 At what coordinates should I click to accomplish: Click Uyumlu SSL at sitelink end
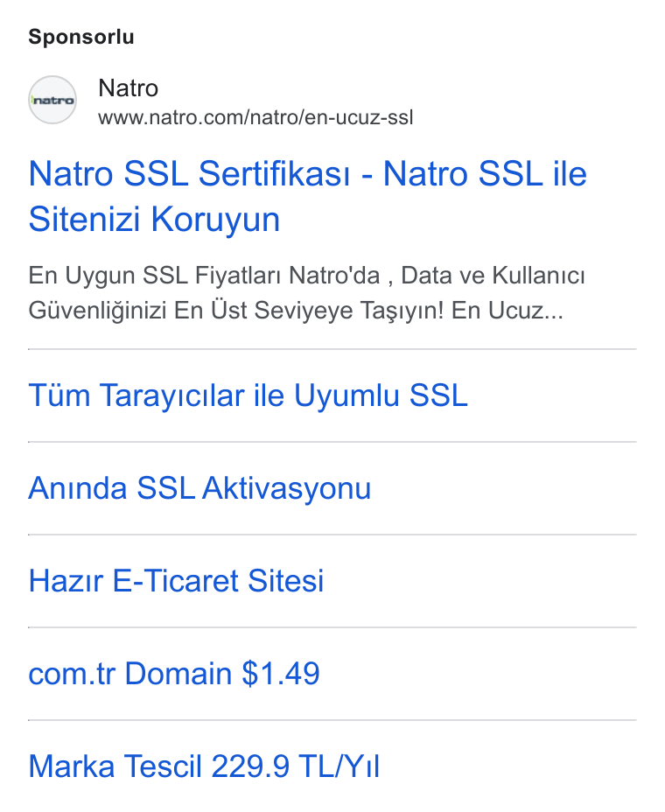[381, 395]
